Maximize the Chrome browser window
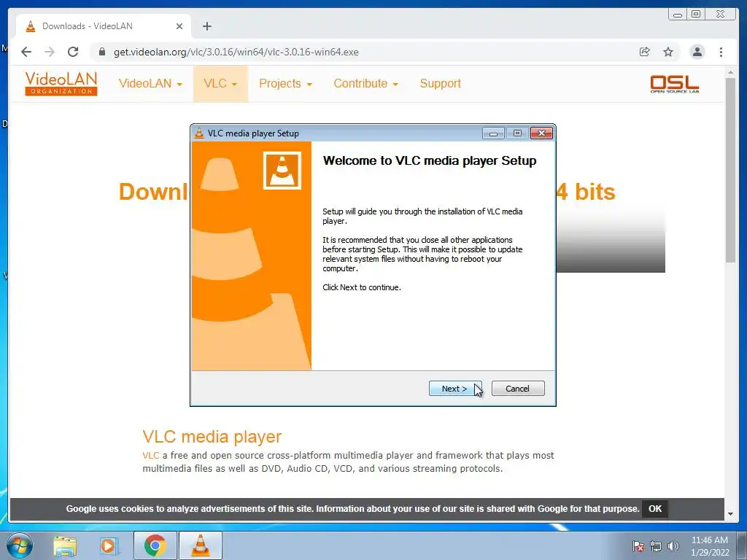The height and width of the screenshot is (560, 747). point(696,15)
